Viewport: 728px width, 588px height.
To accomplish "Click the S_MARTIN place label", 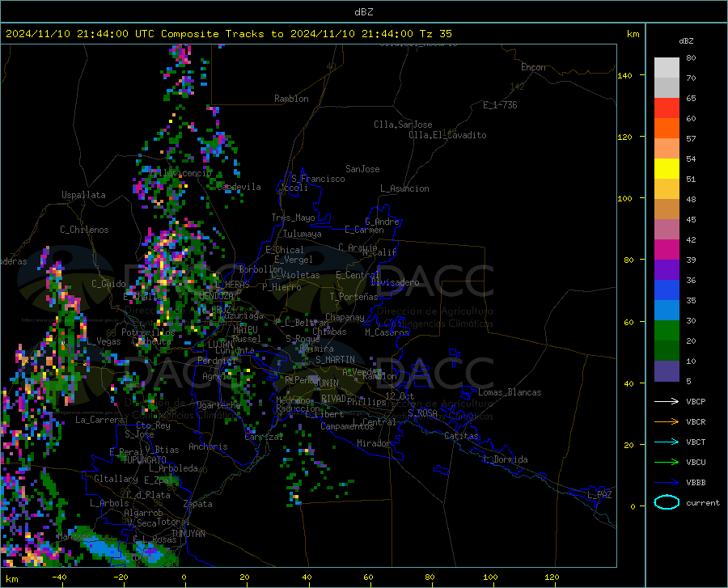I will point(335,360).
